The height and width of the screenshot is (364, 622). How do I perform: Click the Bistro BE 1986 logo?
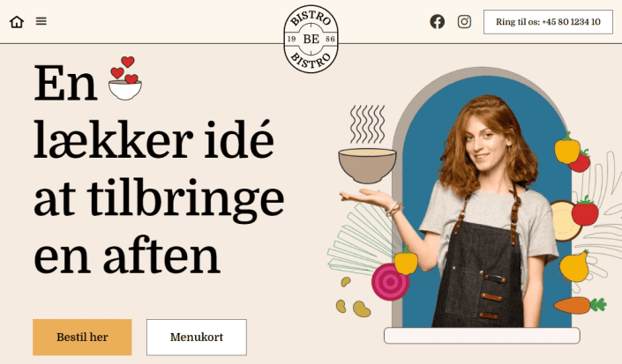(x=311, y=39)
